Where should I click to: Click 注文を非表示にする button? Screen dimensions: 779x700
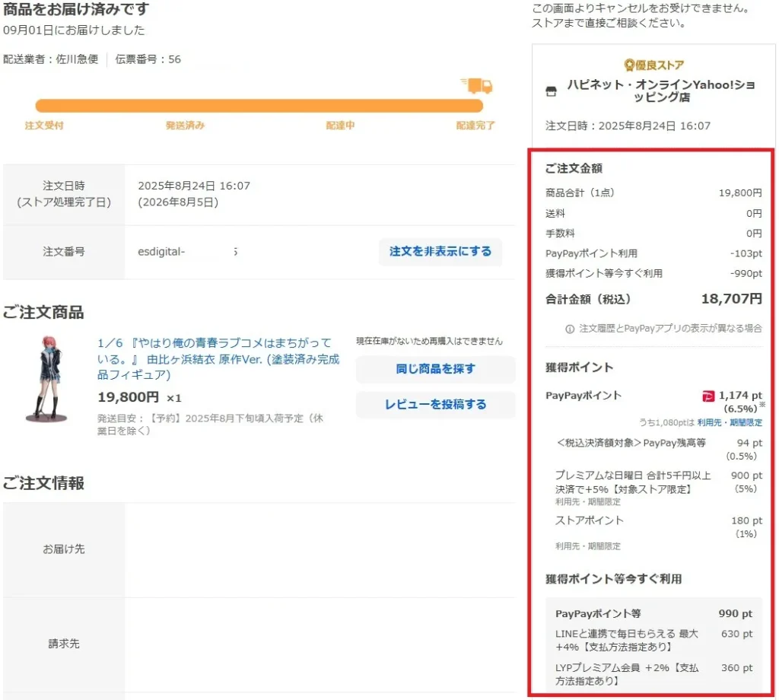[440, 251]
